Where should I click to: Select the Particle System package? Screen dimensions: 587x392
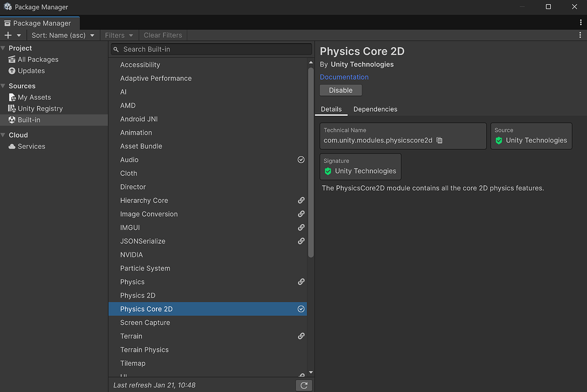coord(208,268)
